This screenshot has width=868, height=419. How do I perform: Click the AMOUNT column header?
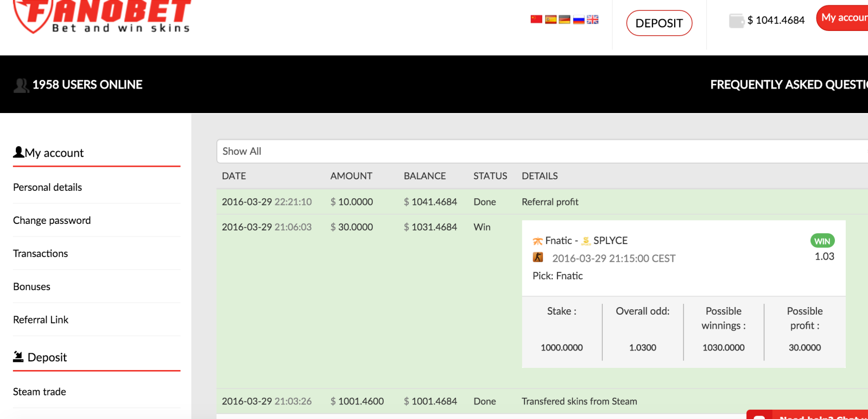(x=351, y=176)
